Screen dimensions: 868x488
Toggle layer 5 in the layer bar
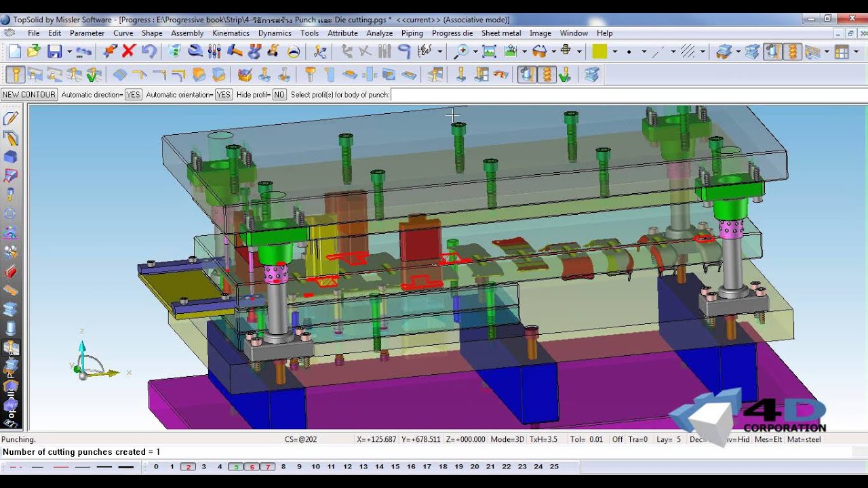(235, 466)
